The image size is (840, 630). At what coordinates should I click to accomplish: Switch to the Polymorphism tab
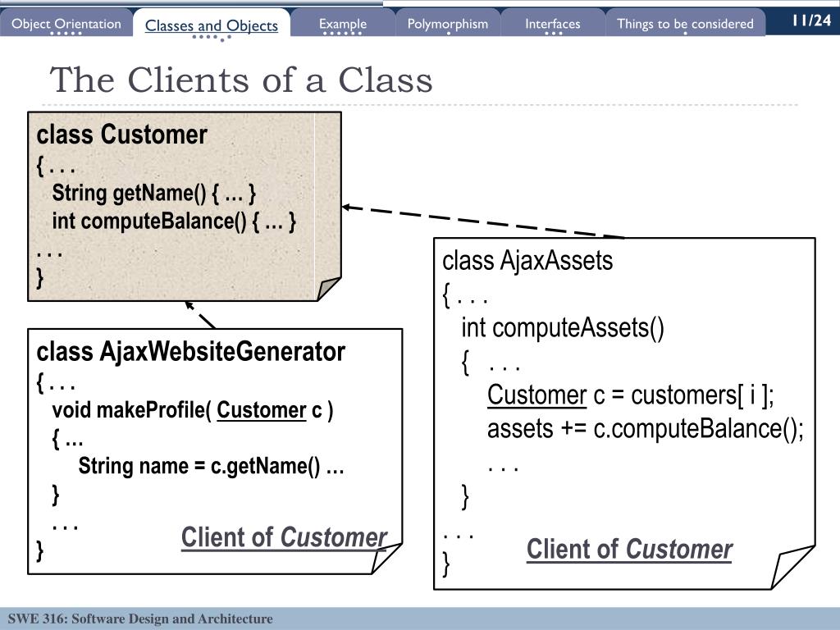[448, 24]
